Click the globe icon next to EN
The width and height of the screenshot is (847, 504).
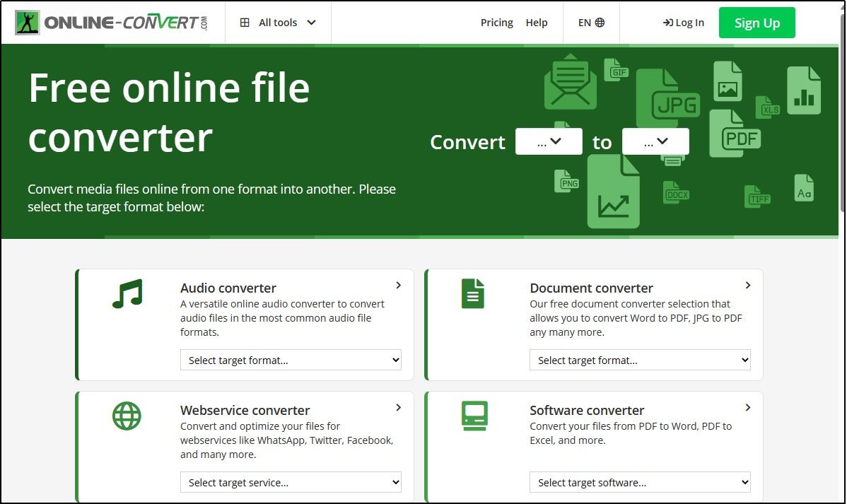(x=600, y=23)
